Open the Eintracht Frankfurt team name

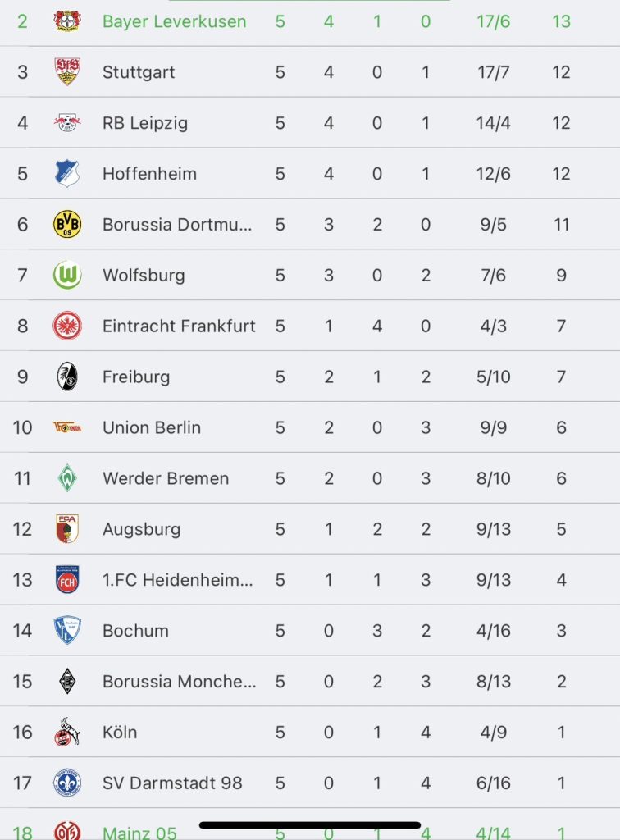tap(179, 326)
